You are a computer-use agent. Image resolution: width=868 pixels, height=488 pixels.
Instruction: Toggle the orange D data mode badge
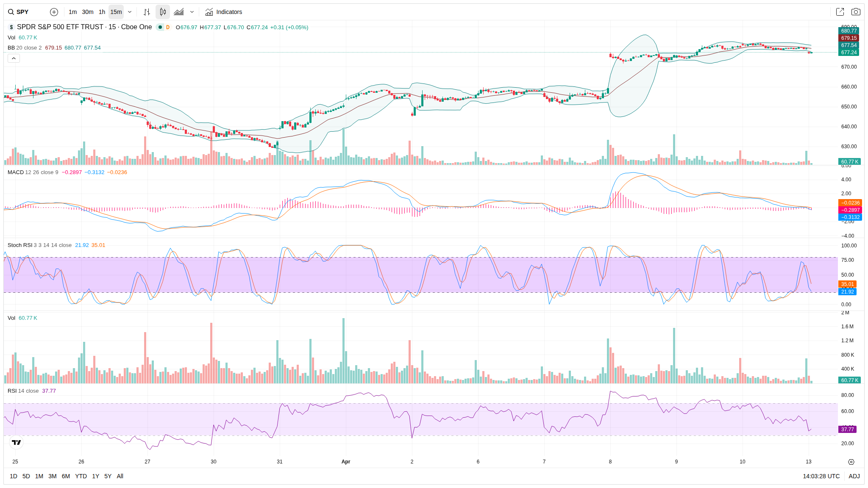pyautogui.click(x=168, y=27)
